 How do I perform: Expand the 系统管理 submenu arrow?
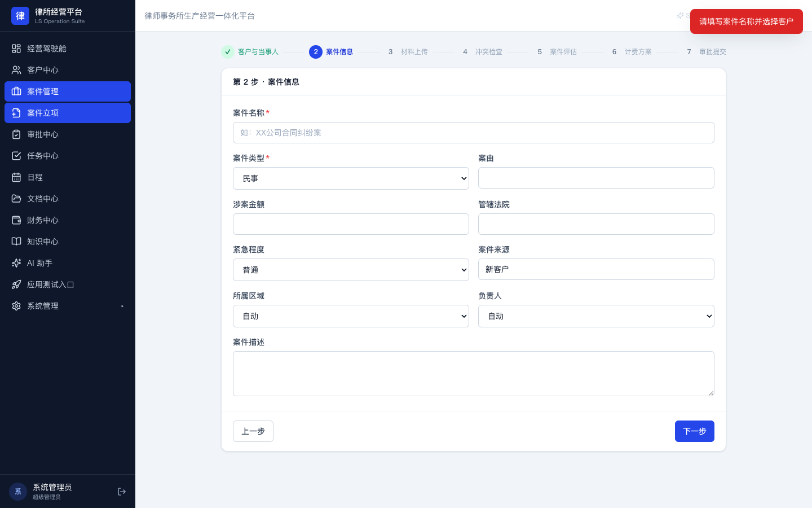coord(122,306)
